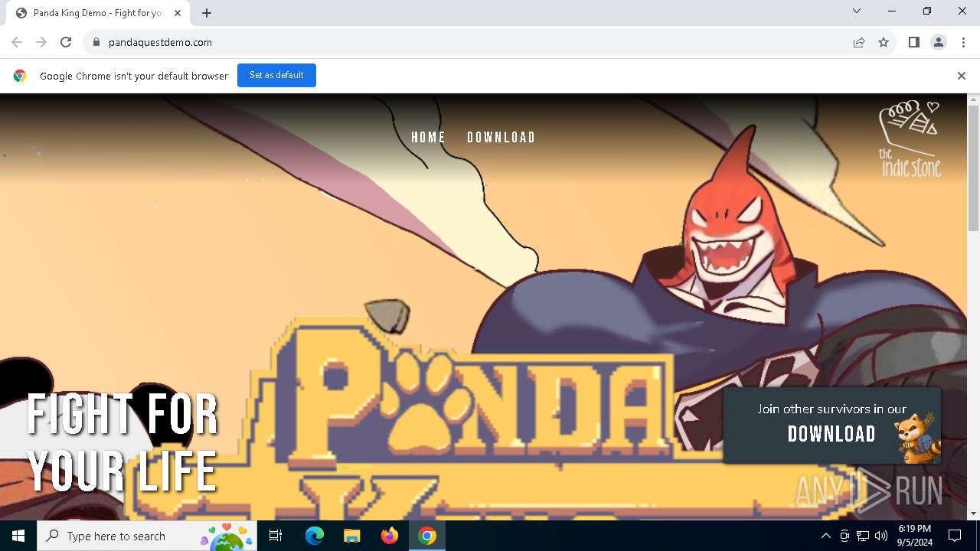
Task: Share this page using the share icon
Action: coord(859,42)
